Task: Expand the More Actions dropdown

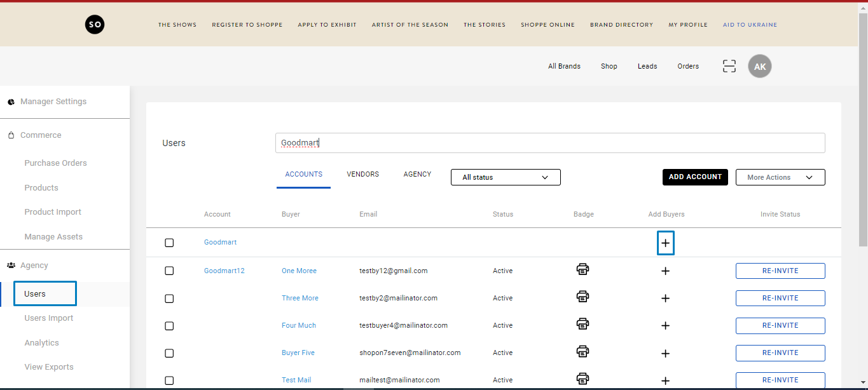Action: (780, 177)
